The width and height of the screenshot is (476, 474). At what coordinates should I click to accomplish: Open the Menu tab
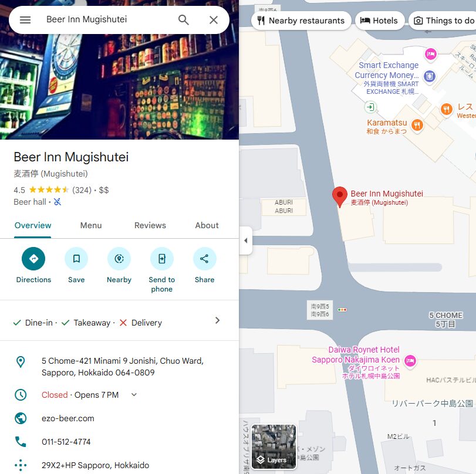(x=91, y=225)
